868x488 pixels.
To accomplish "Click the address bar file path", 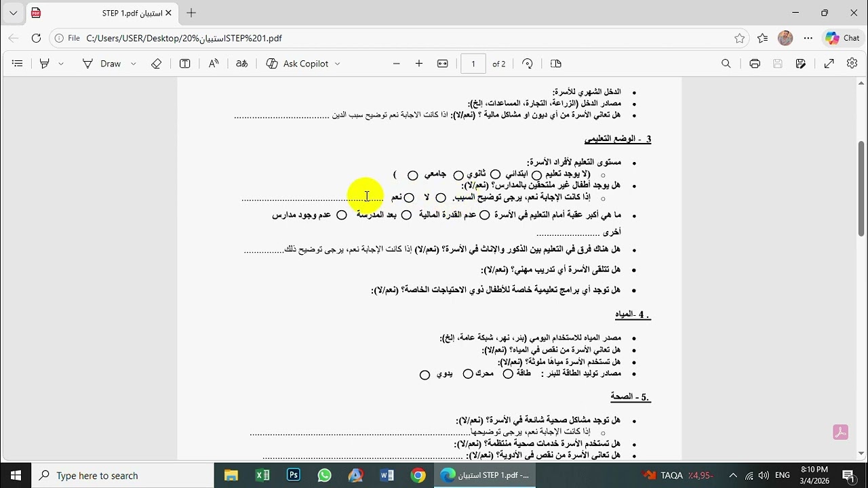I will (x=184, y=39).
